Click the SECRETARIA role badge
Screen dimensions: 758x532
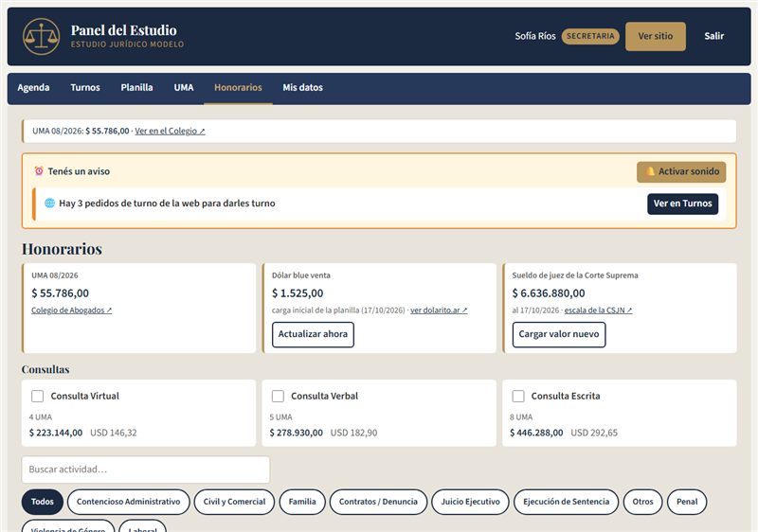point(590,36)
